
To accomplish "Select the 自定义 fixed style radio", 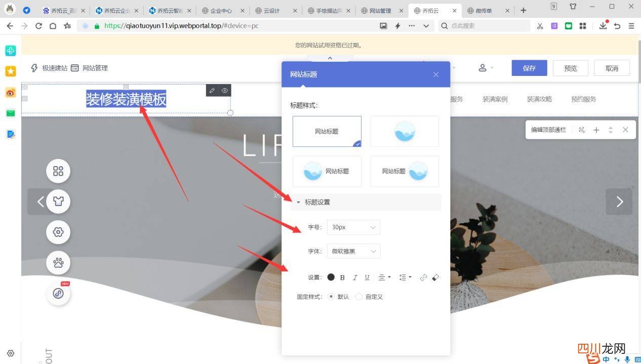I will (359, 297).
